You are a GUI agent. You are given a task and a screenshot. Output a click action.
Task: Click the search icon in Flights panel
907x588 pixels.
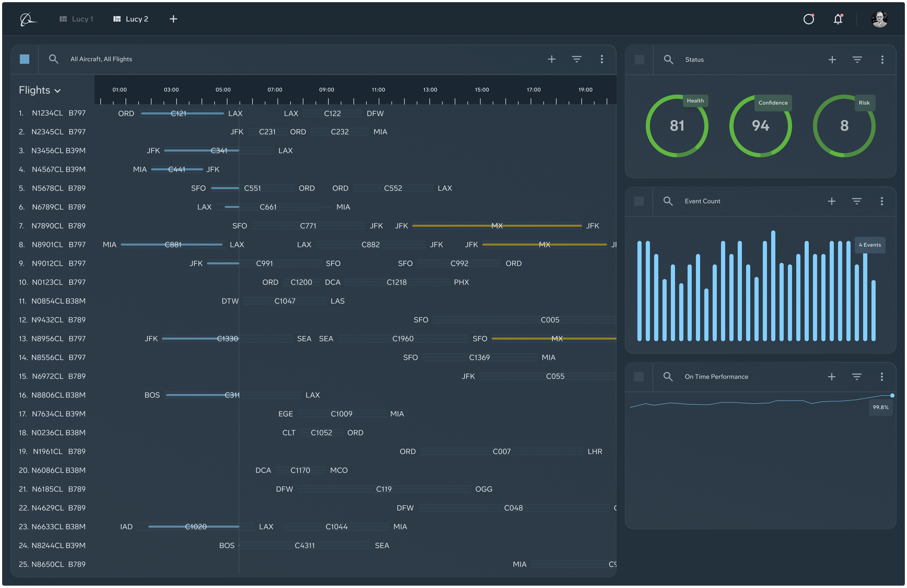point(53,59)
